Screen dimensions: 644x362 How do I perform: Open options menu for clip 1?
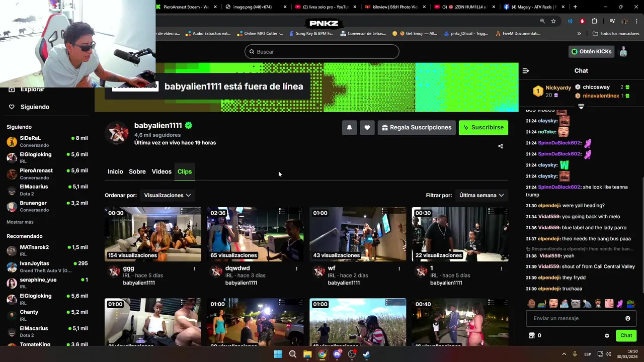501,269
